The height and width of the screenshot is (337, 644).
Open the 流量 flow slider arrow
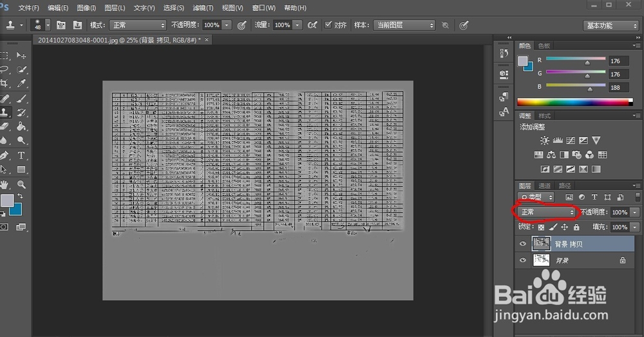tap(298, 25)
